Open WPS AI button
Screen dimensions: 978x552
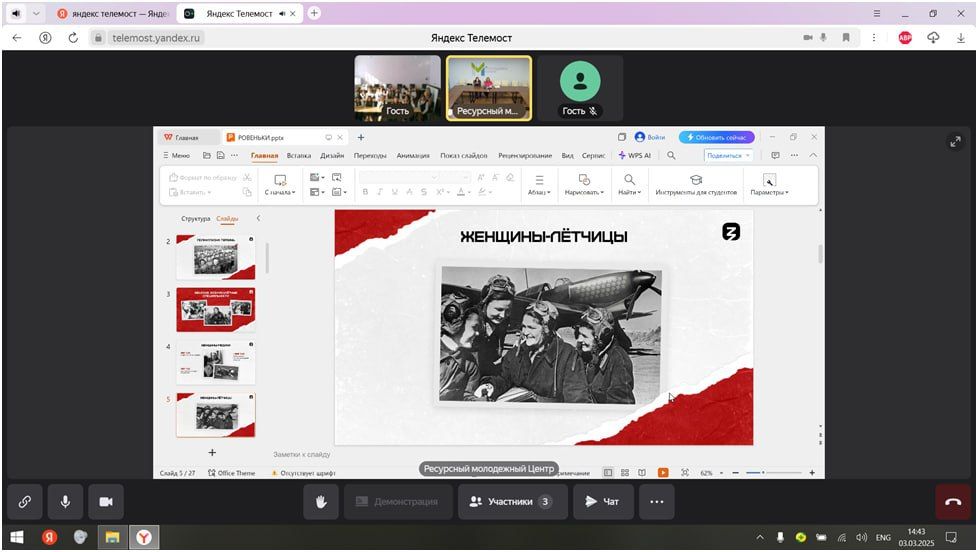point(634,155)
